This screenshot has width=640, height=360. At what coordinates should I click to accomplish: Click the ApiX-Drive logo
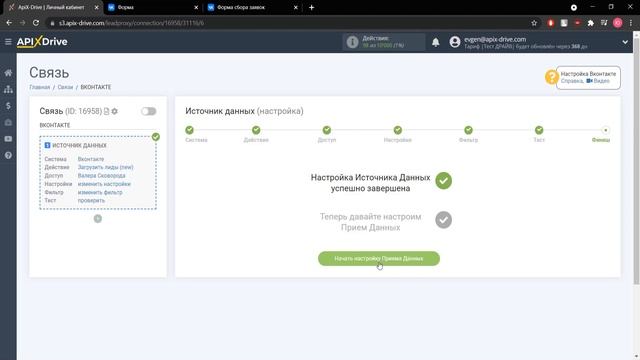[42, 42]
